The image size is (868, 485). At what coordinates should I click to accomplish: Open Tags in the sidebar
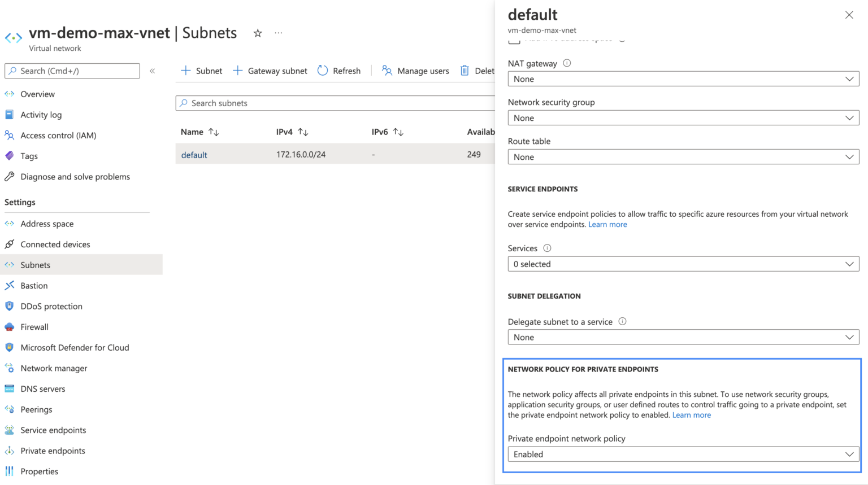point(29,156)
